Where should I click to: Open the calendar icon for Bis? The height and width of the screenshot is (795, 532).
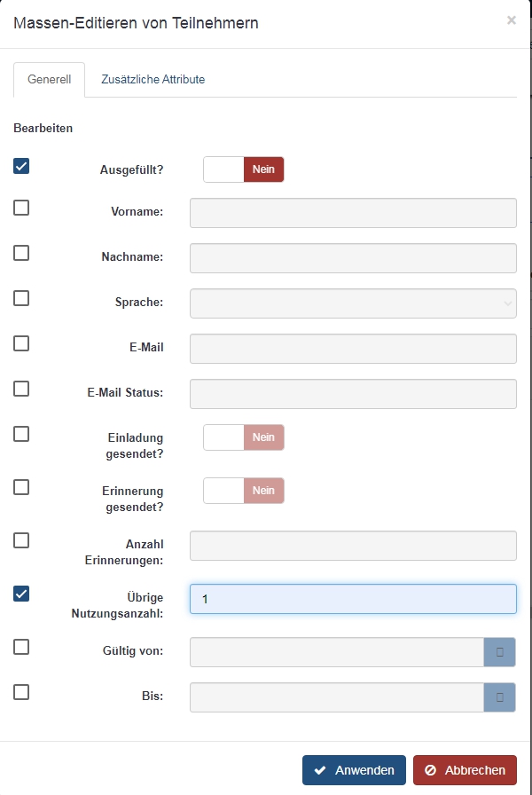[500, 697]
